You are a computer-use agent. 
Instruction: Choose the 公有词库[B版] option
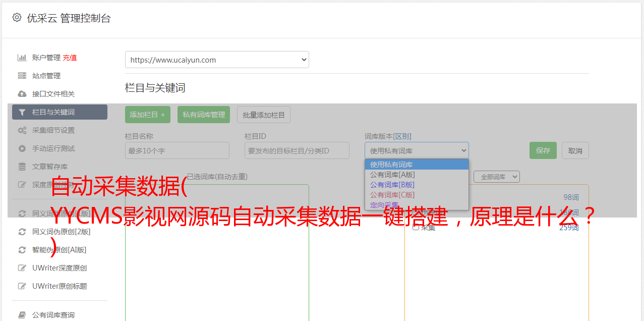417,185
